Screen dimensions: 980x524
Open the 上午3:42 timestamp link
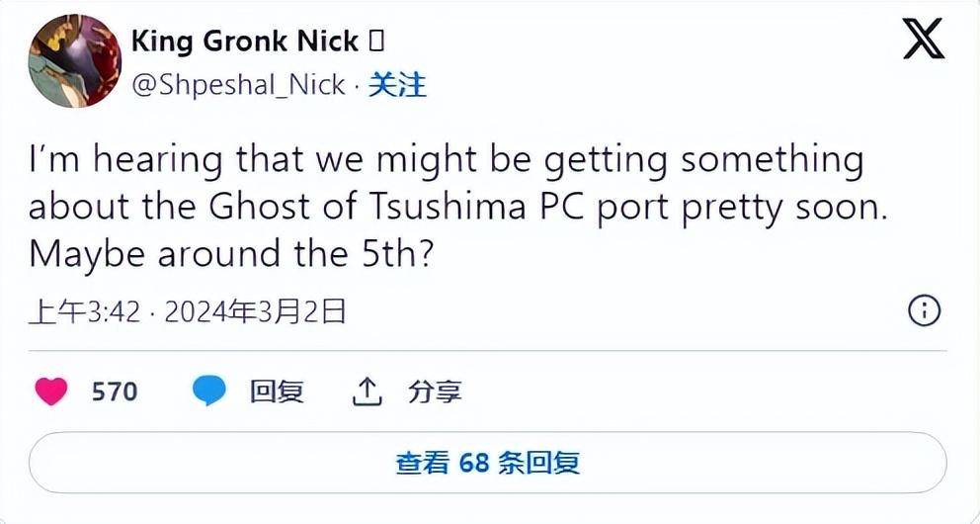click(x=84, y=311)
